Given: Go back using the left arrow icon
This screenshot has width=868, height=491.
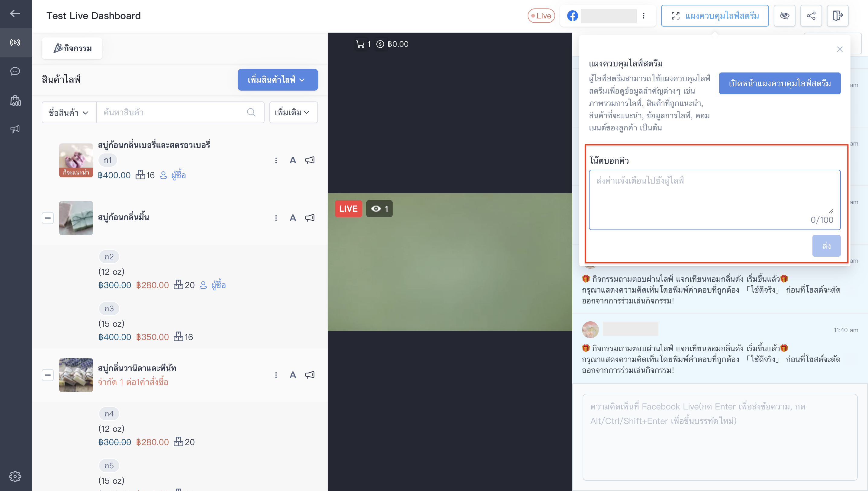Looking at the screenshot, I should (x=15, y=14).
